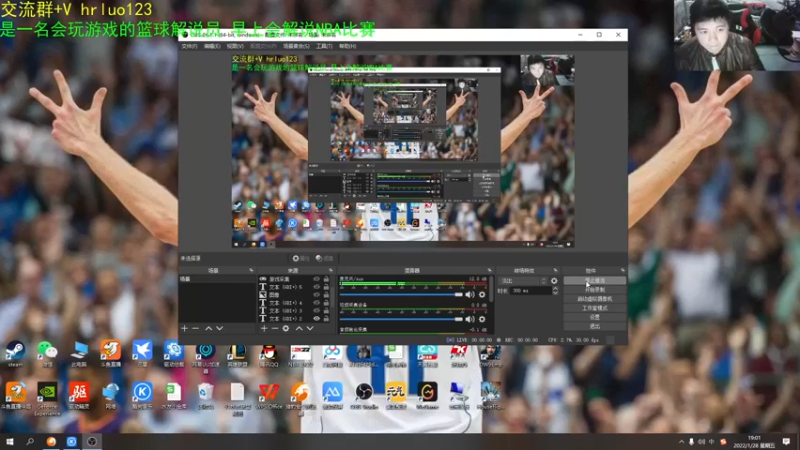Move scene down with arrow icon
The height and width of the screenshot is (450, 800).
point(219,329)
